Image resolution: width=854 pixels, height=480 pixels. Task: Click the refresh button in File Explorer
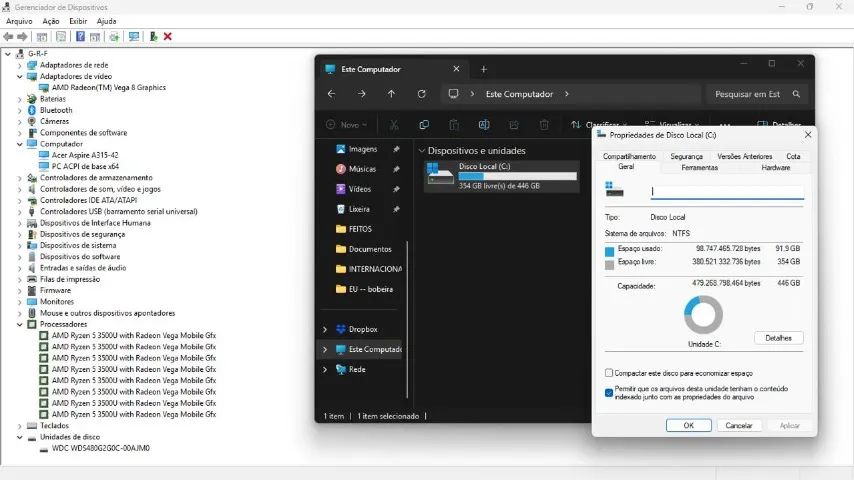tap(422, 94)
